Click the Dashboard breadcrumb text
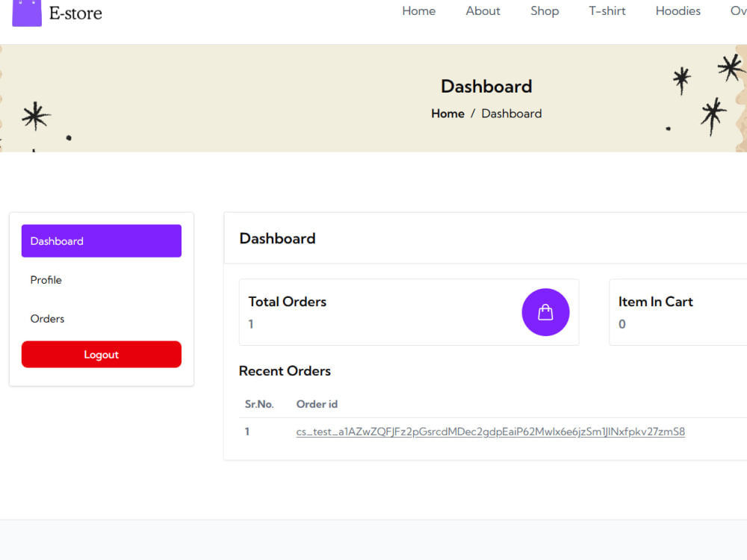The image size is (747, 560). 512,113
